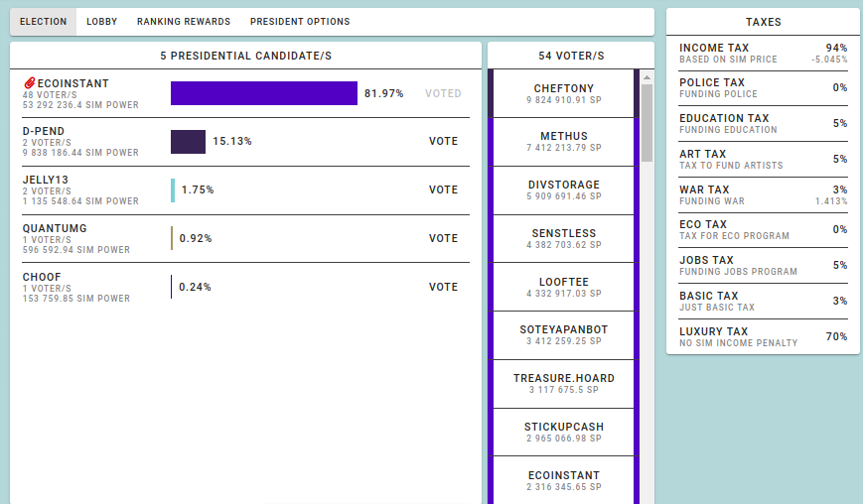Click the War Tax row
The width and height of the screenshot is (863, 504).
coord(763,194)
